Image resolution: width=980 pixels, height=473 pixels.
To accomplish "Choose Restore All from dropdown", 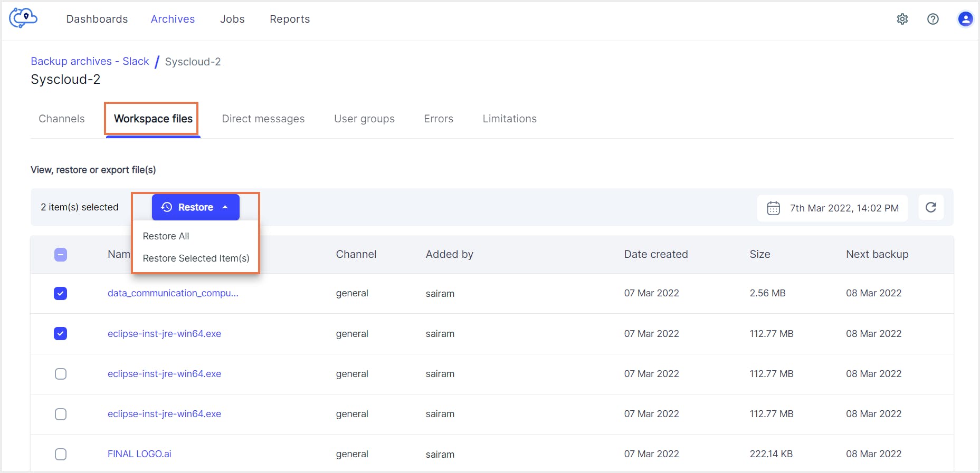I will (166, 236).
